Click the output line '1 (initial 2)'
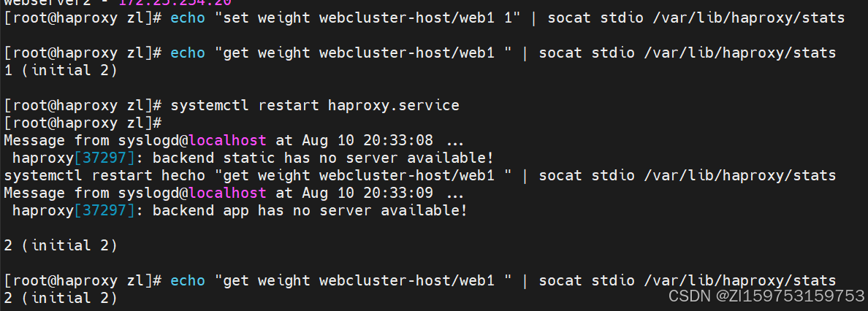Viewport: 868px width, 311px height. point(61,71)
